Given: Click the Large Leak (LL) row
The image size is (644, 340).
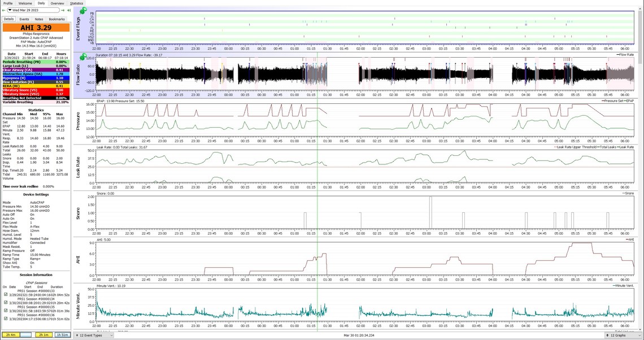Looking at the screenshot, I should [36, 66].
